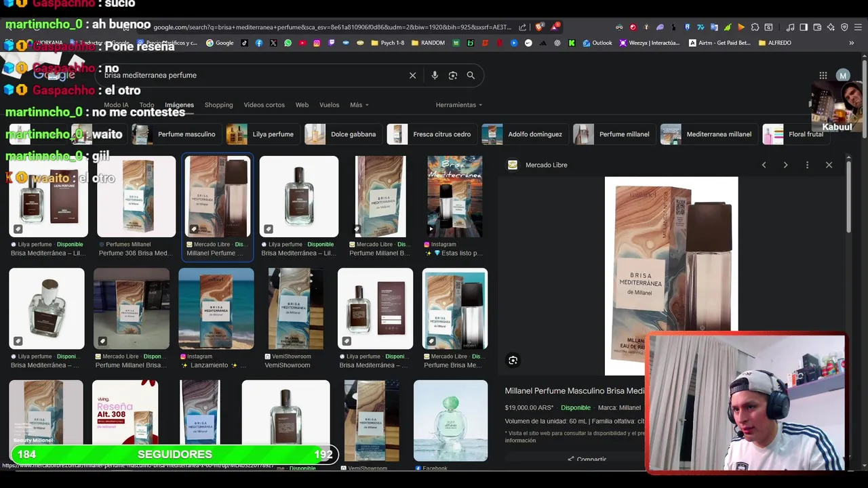Expand the Más search filter dropdown
The width and height of the screenshot is (868, 488).
tap(359, 105)
